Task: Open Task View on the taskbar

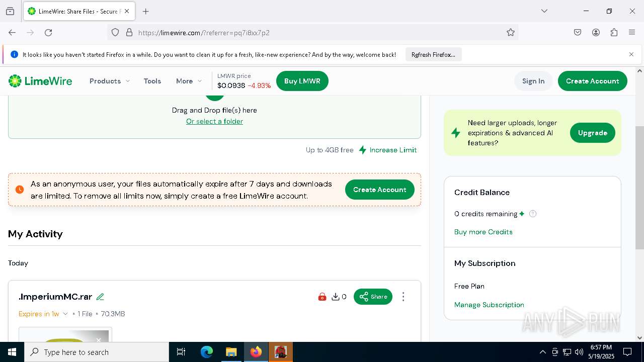Action: [181, 352]
